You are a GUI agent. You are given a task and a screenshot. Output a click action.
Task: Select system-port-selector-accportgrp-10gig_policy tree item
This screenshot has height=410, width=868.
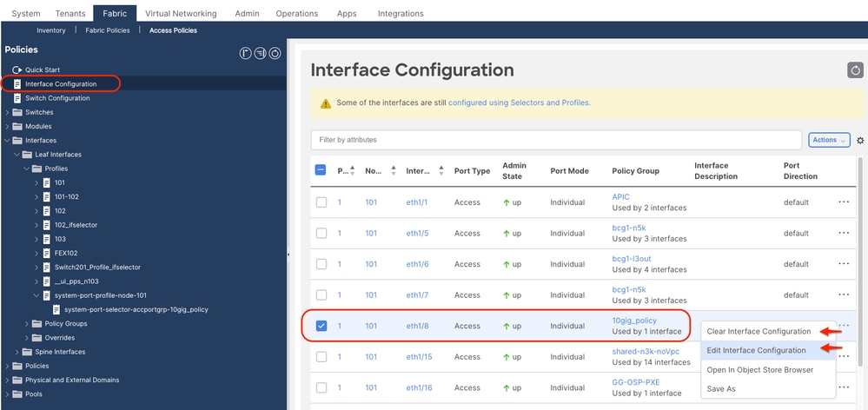[136, 309]
